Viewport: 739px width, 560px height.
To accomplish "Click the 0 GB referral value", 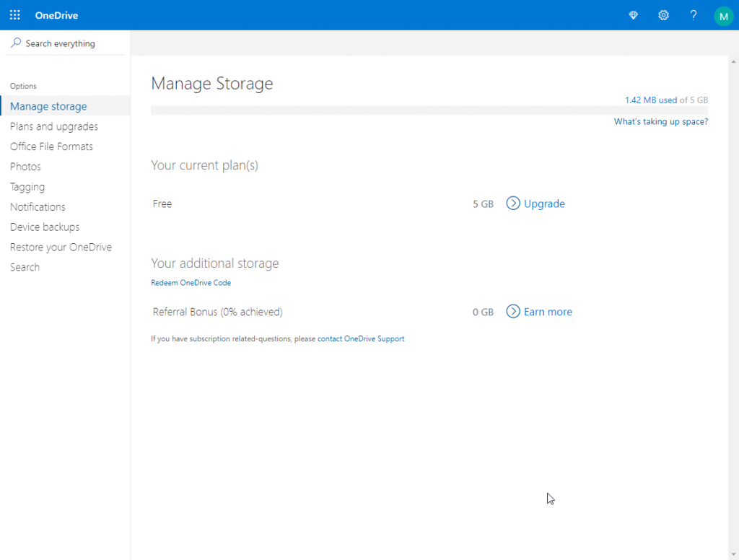I will pos(483,312).
